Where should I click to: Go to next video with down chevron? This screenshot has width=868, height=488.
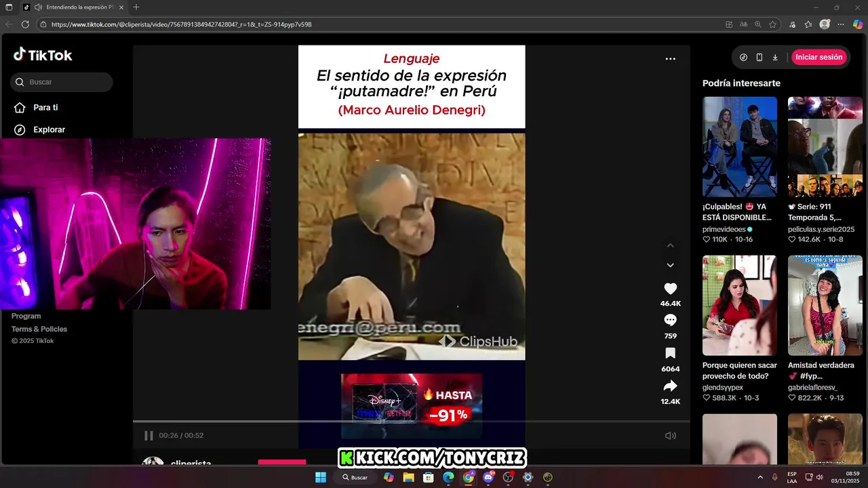[670, 265]
